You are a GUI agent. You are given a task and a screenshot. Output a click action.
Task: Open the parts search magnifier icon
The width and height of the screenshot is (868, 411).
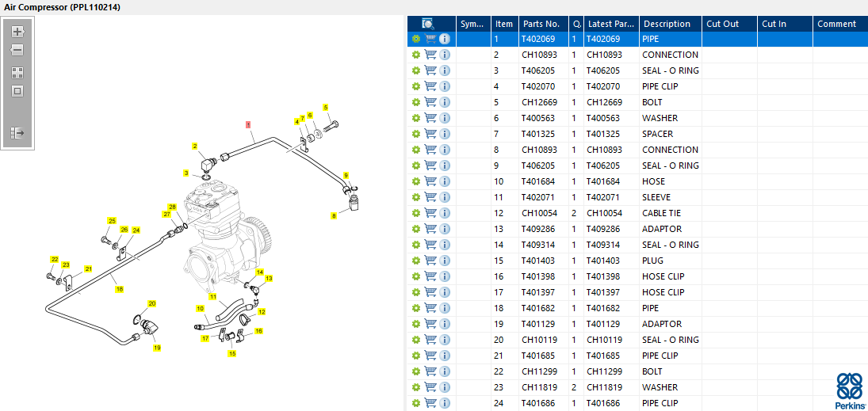click(x=428, y=24)
